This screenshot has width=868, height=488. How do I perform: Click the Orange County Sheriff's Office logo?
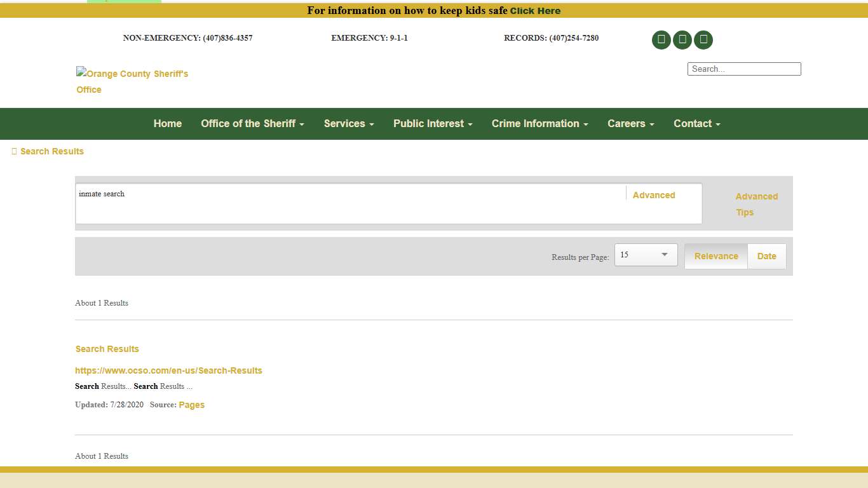132,81
